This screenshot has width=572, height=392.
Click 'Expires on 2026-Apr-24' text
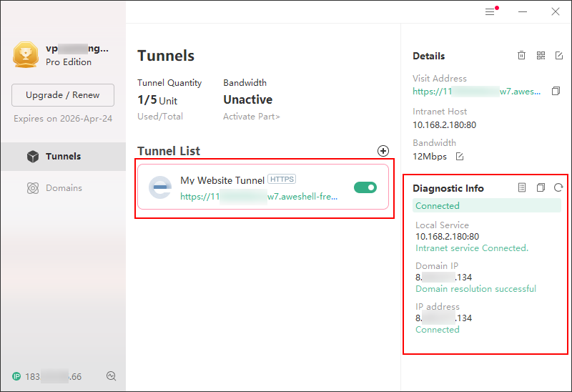(63, 119)
